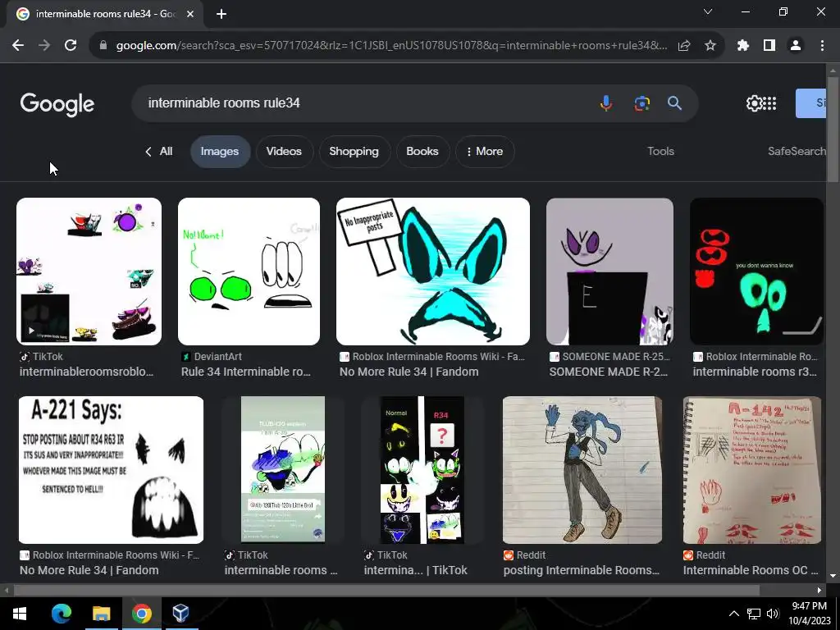Open the volume tray icon

coord(773,614)
